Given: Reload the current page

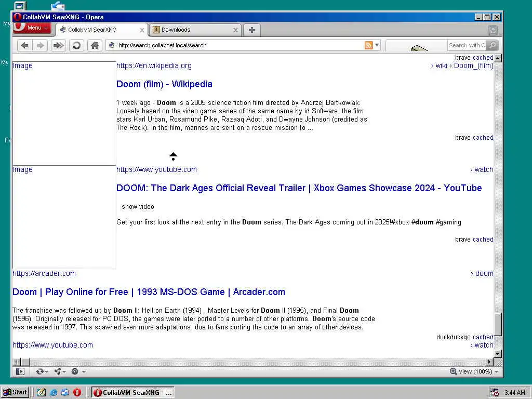Looking at the screenshot, I should pyautogui.click(x=76, y=45).
